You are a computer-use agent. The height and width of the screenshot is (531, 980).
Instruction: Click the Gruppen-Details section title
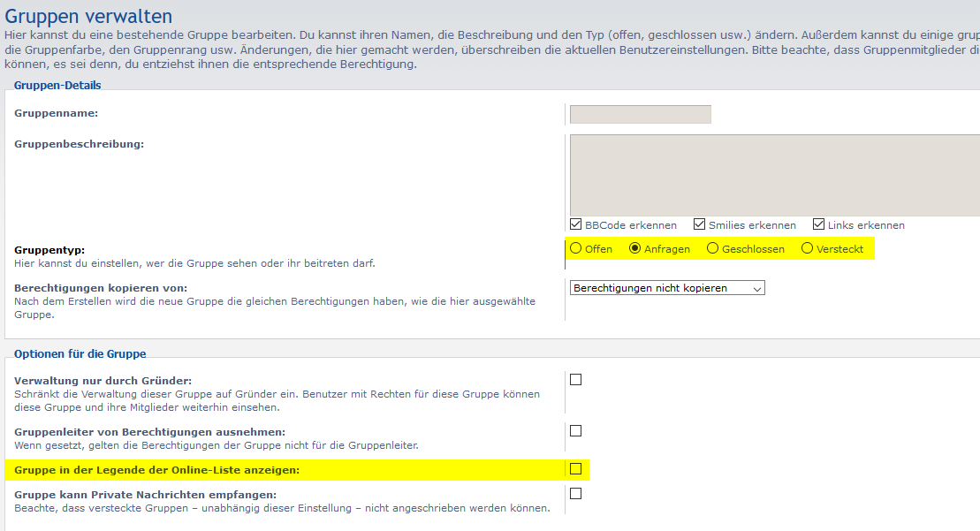[x=57, y=85]
